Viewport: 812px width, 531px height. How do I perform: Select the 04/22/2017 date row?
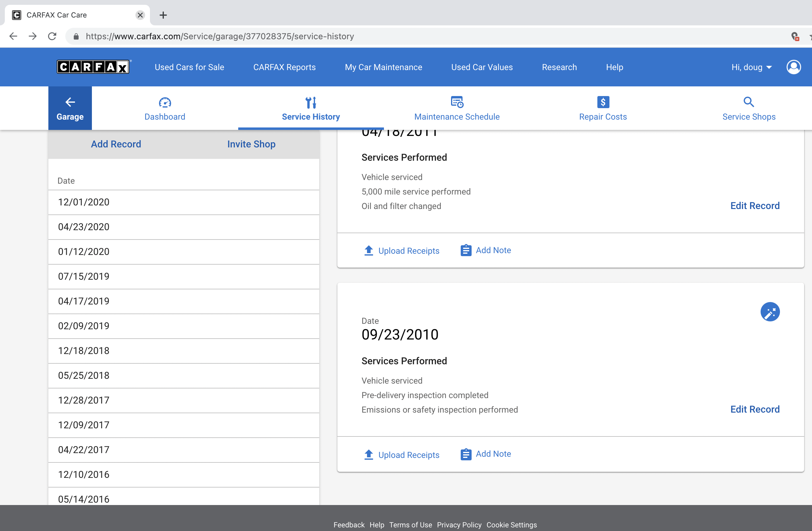point(184,450)
